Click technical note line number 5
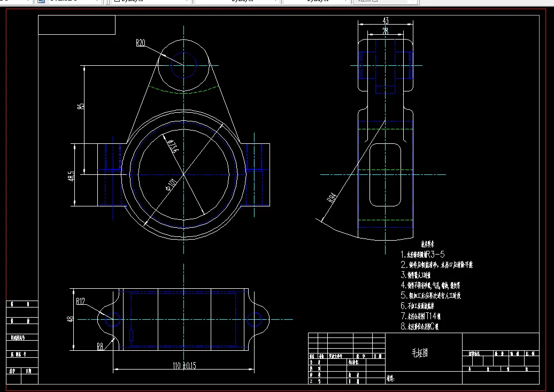The width and height of the screenshot is (554, 392). [x=430, y=296]
